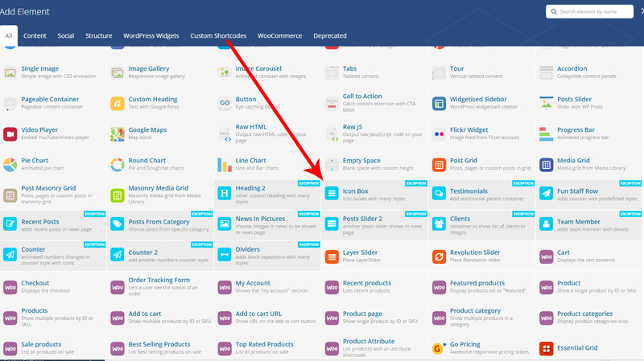Add the Go Pricing icon

(x=439, y=349)
